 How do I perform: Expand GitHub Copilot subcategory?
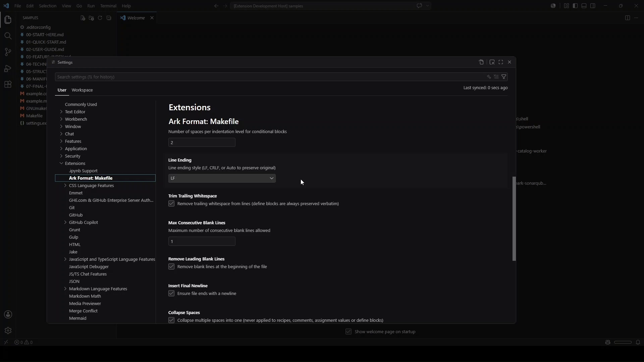(65, 222)
